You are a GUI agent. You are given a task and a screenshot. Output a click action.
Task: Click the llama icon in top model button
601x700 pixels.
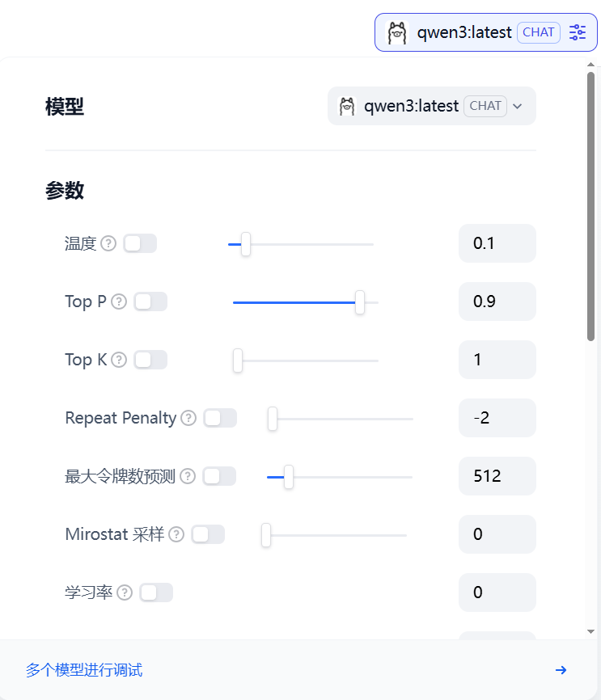point(397,32)
